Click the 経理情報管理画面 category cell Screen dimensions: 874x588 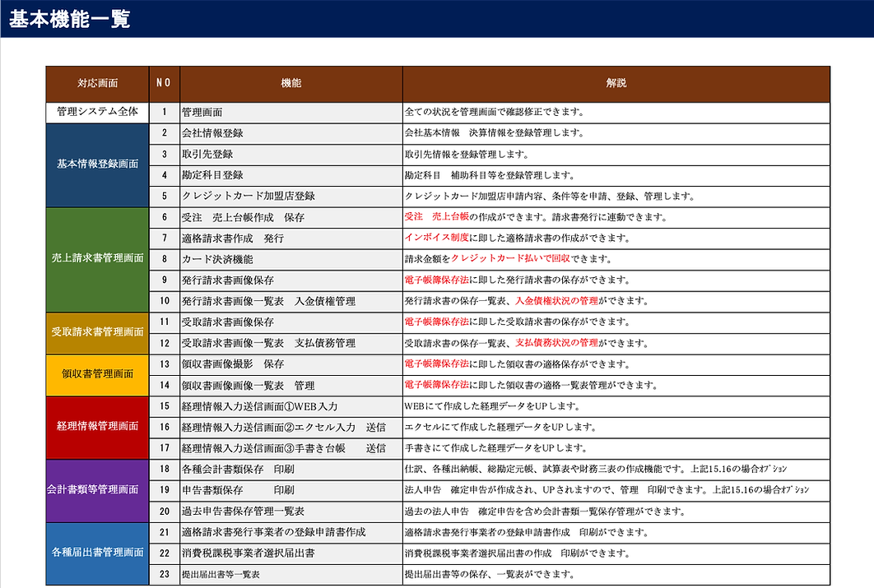pos(98,427)
